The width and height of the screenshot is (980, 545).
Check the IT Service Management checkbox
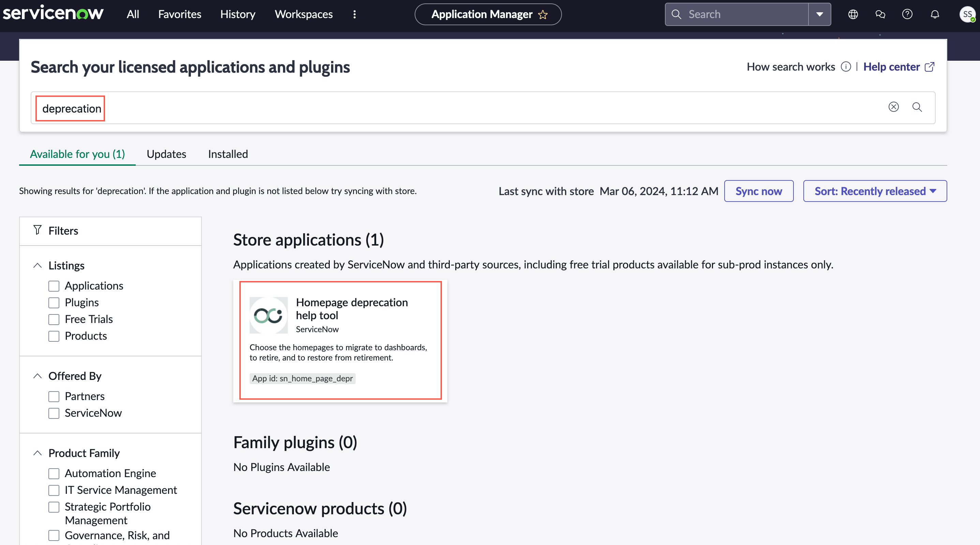[54, 490]
